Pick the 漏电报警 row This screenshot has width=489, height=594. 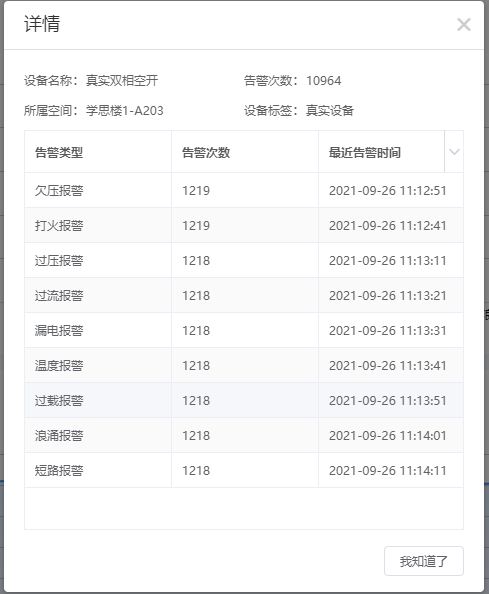click(244, 330)
